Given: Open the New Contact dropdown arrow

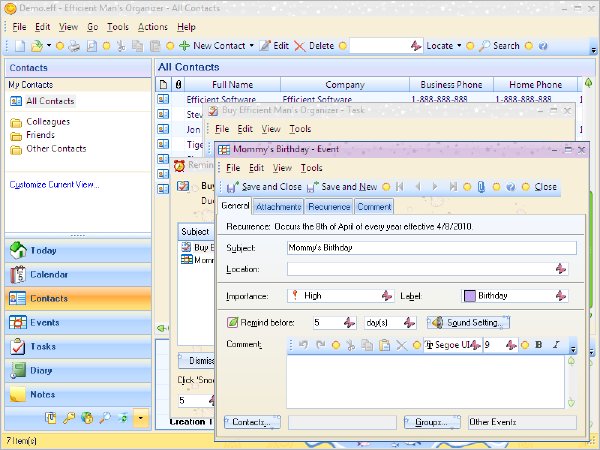Looking at the screenshot, I should coord(252,46).
